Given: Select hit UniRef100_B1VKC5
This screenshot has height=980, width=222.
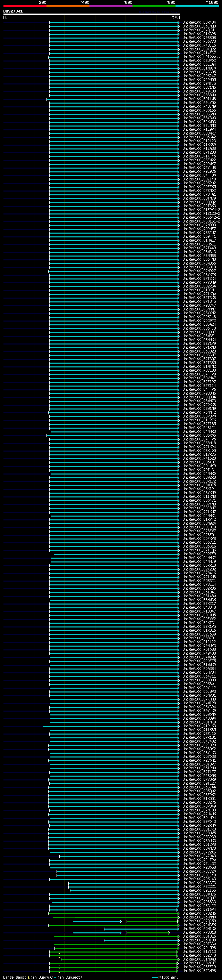Looking at the screenshot, I should coord(199,454).
